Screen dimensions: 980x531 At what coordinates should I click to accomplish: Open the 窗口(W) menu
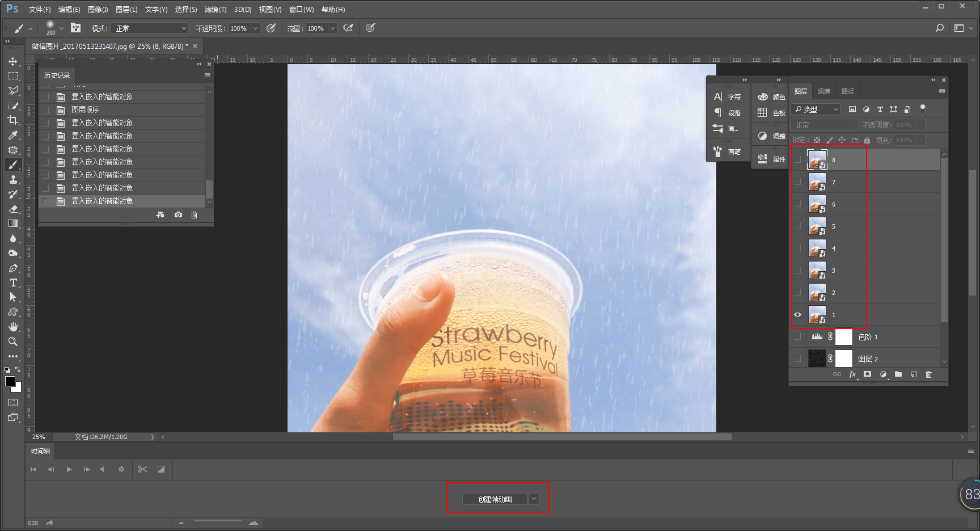[x=301, y=10]
